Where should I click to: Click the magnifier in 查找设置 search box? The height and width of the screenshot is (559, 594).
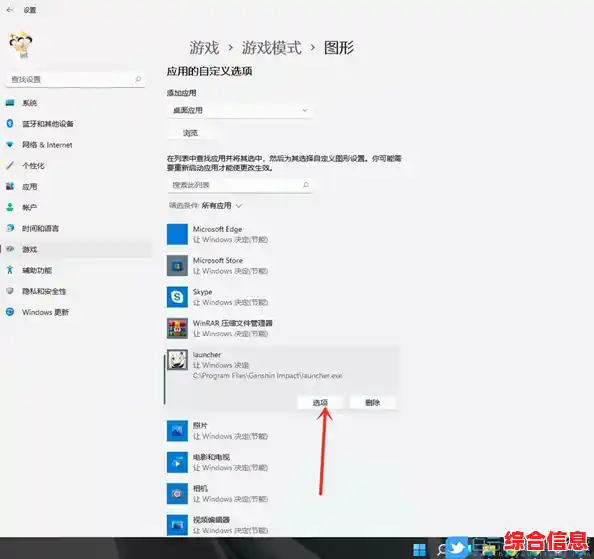click(138, 79)
